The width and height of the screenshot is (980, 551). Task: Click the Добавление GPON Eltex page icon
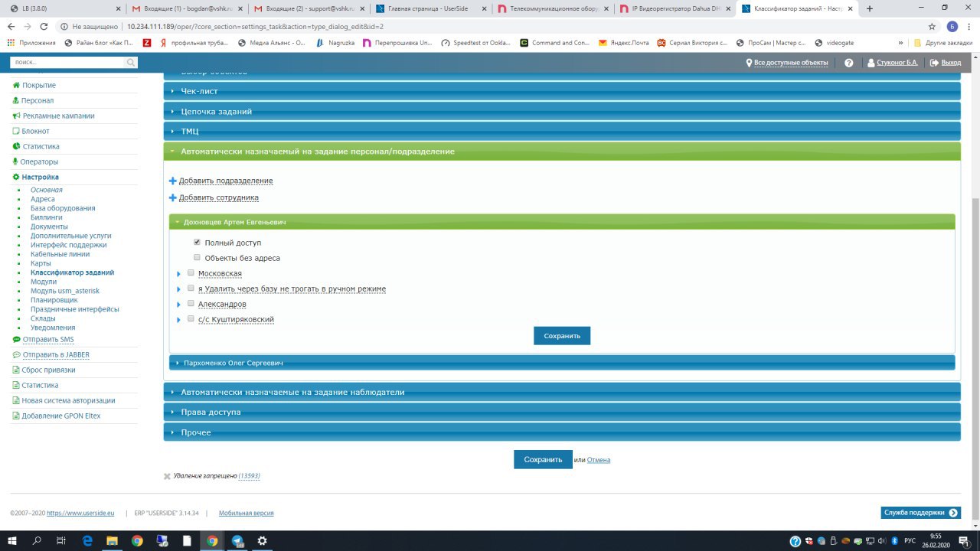point(15,416)
